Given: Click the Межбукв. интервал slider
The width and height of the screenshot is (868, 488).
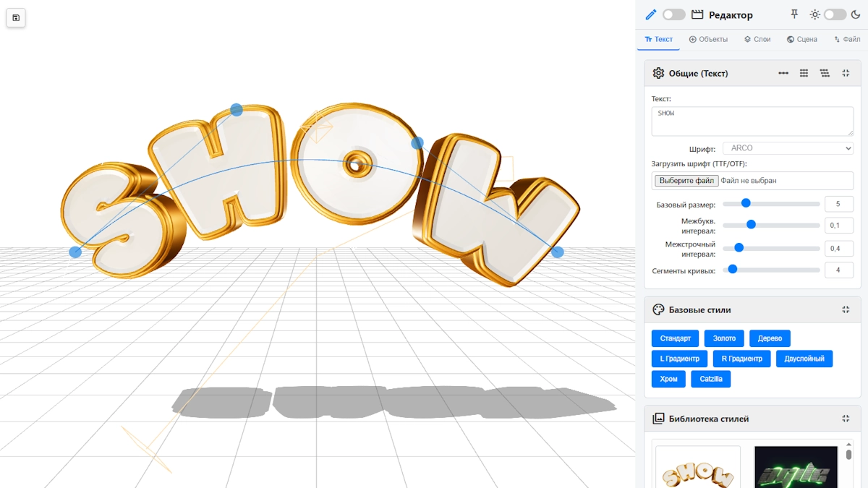Looking at the screenshot, I should [x=771, y=225].
